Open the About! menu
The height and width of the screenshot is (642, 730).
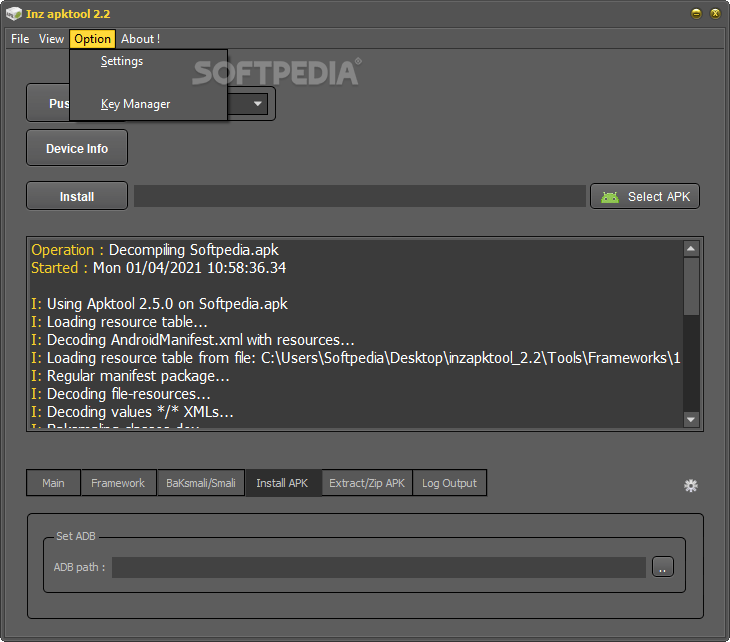pos(140,39)
